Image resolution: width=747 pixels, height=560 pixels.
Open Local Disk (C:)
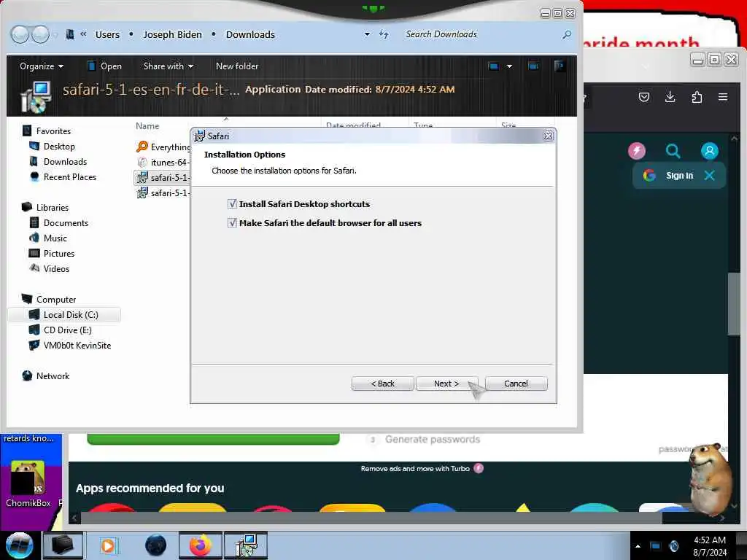(x=64, y=315)
